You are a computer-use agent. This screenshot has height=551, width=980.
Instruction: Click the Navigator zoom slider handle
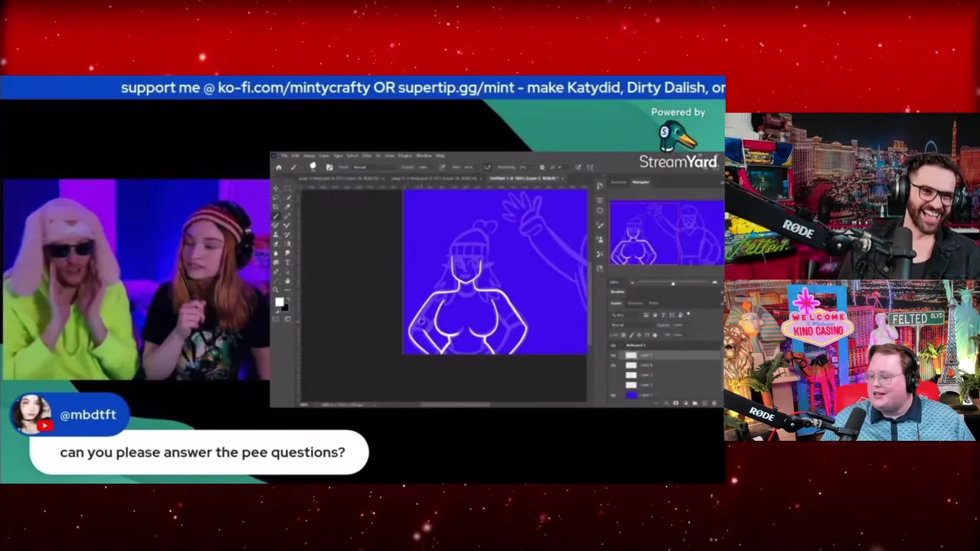[673, 283]
